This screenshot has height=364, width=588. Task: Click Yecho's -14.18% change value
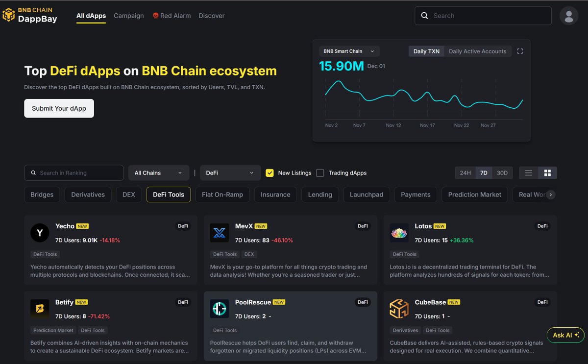pyautogui.click(x=110, y=240)
